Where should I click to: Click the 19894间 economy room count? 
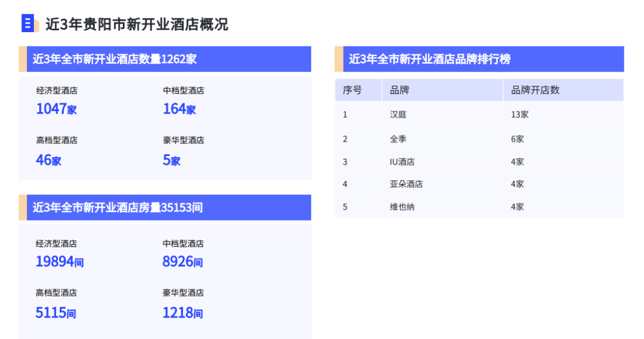(60, 262)
